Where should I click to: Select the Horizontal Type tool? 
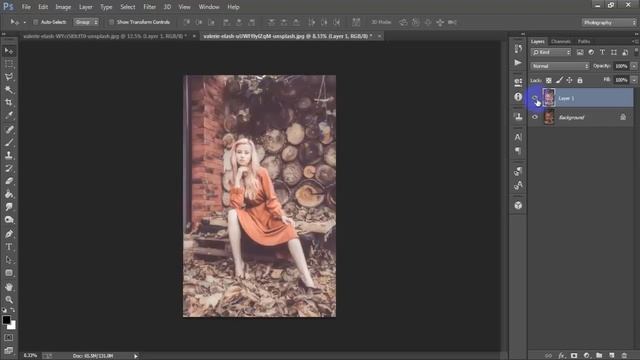coord(9,247)
